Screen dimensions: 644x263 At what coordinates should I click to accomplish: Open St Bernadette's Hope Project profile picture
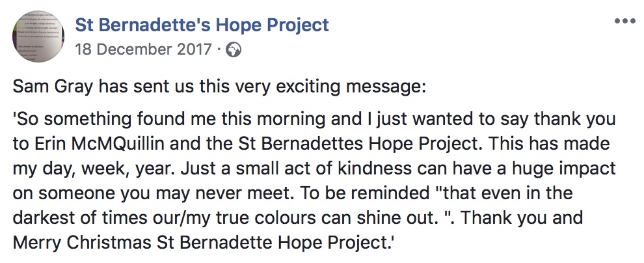coord(38,36)
